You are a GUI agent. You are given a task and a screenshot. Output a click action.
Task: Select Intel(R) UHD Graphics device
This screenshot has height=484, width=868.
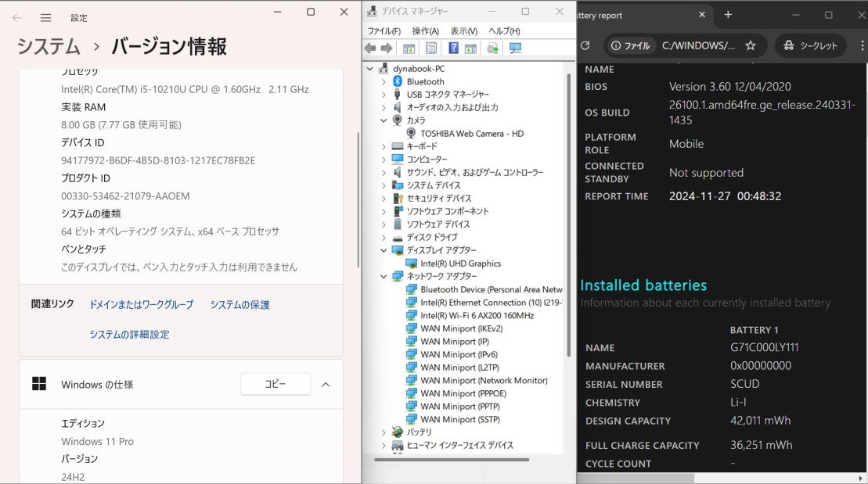pos(460,264)
